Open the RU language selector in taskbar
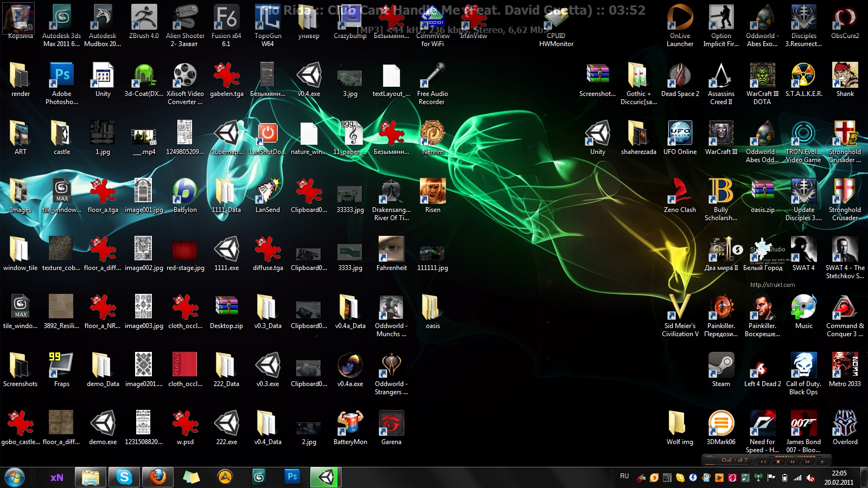Screen dimensions: 868x488 click(624, 476)
